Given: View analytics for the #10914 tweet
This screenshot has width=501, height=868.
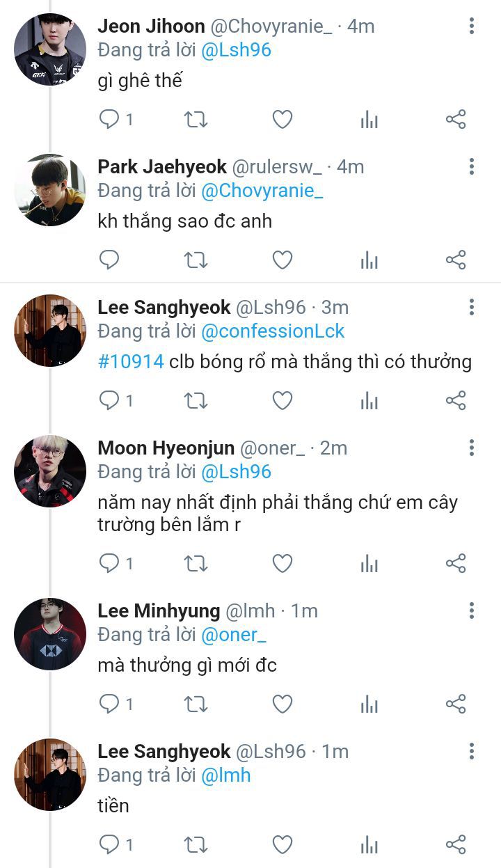Looking at the screenshot, I should tap(369, 401).
